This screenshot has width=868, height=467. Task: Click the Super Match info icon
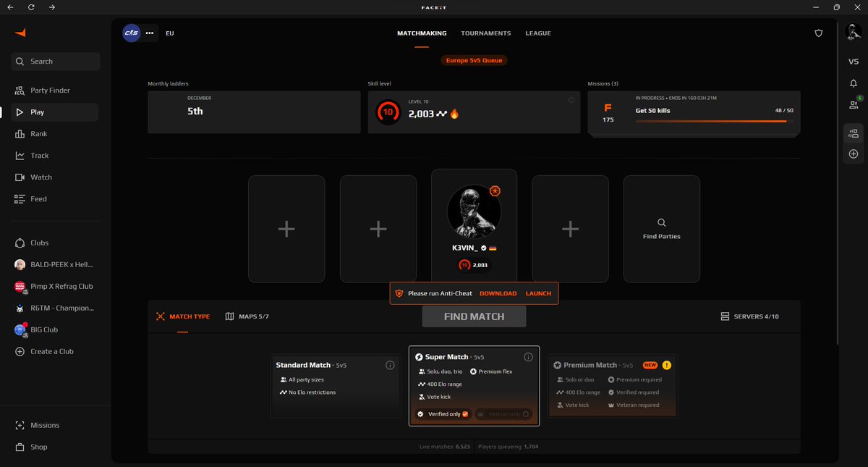pos(528,357)
